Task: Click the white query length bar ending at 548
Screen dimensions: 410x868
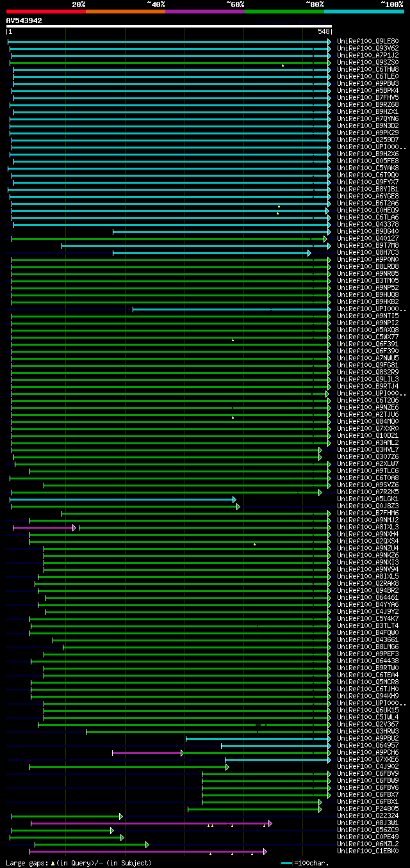Action: 169,26
